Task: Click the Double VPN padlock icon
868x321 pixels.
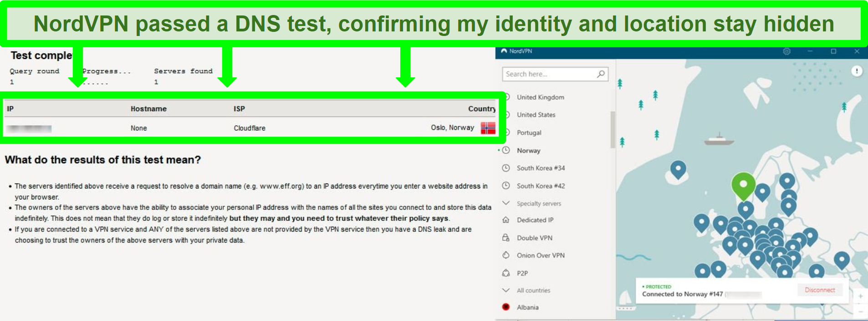Action: pos(505,238)
